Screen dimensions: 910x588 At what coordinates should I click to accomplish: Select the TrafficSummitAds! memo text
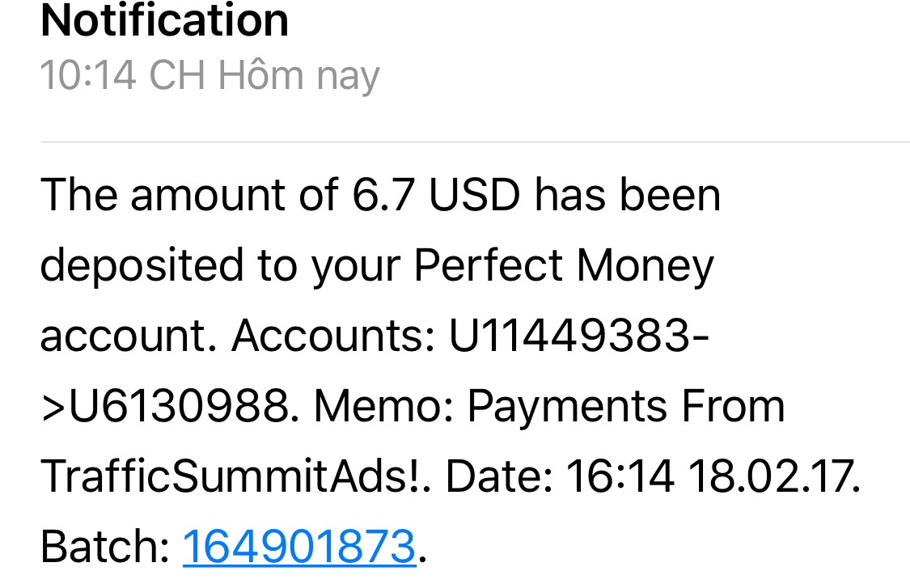click(234, 477)
